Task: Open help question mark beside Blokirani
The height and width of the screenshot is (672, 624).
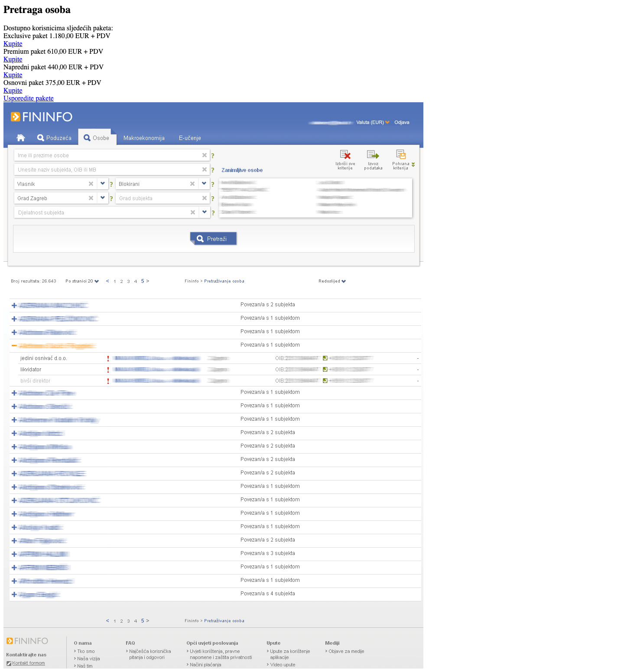Action: pyautogui.click(x=213, y=184)
